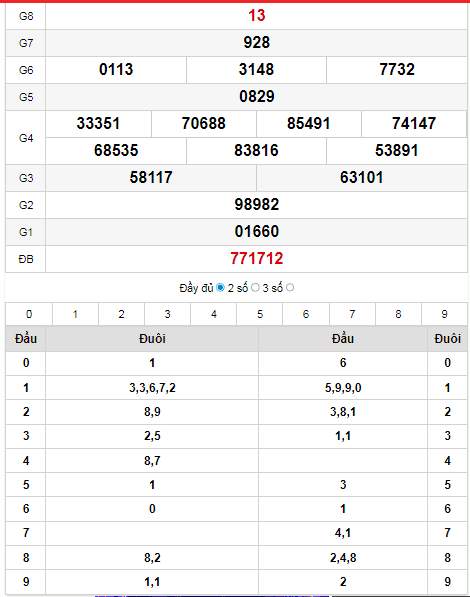Select the 'Đầy đủ' radio button
470x597 pixels.
tap(220, 288)
